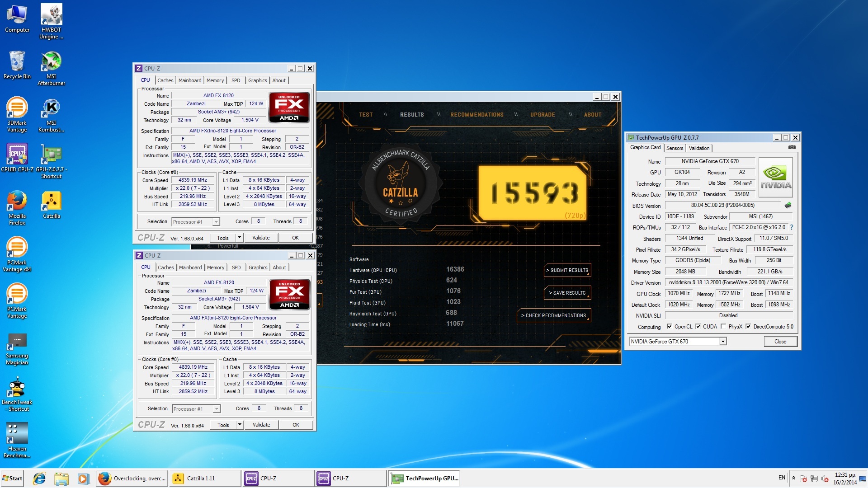Image resolution: width=868 pixels, height=488 pixels.
Task: Click SAVE RESULTS in Catzilla
Action: click(x=567, y=293)
